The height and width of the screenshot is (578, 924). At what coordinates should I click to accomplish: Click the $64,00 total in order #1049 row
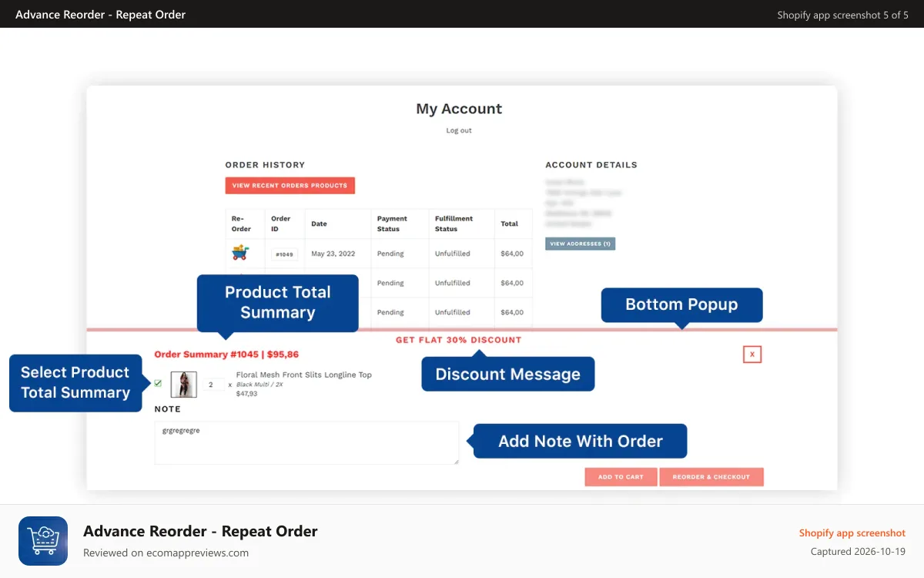512,254
